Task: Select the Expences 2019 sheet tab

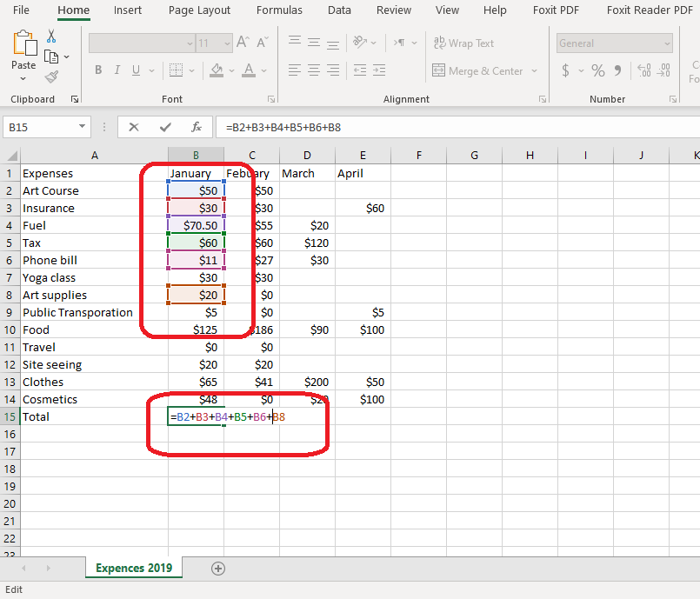Action: pyautogui.click(x=133, y=568)
